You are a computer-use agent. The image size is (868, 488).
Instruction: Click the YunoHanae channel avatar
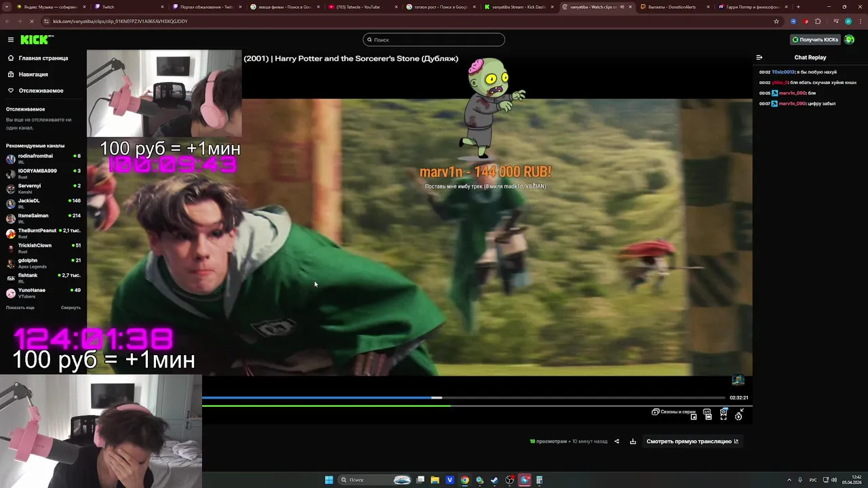pos(11,293)
